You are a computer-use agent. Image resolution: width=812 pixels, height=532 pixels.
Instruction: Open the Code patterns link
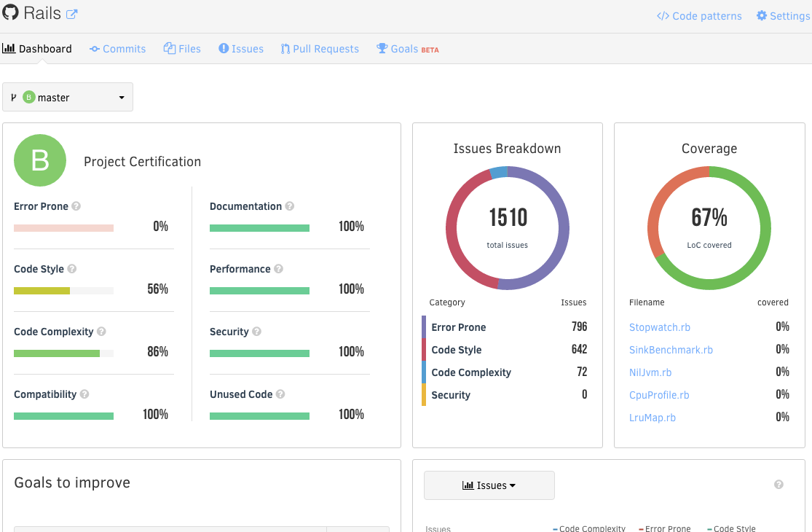[699, 16]
